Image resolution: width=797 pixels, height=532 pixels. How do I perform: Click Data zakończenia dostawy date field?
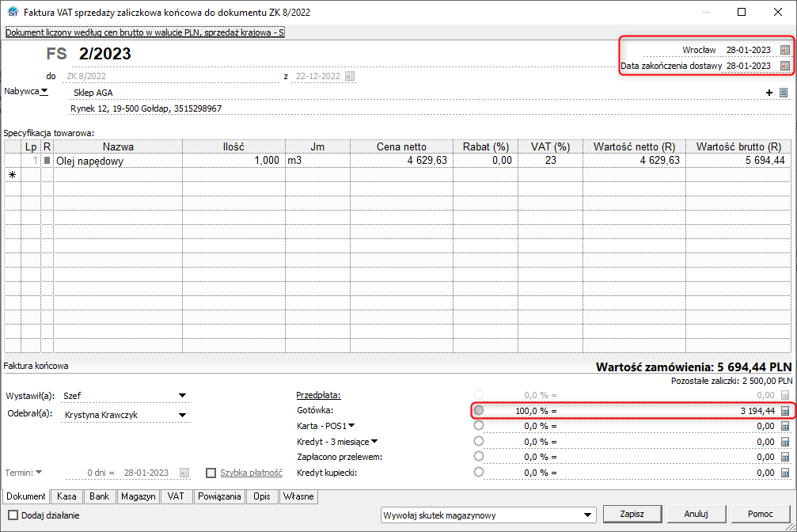pyautogui.click(x=748, y=66)
